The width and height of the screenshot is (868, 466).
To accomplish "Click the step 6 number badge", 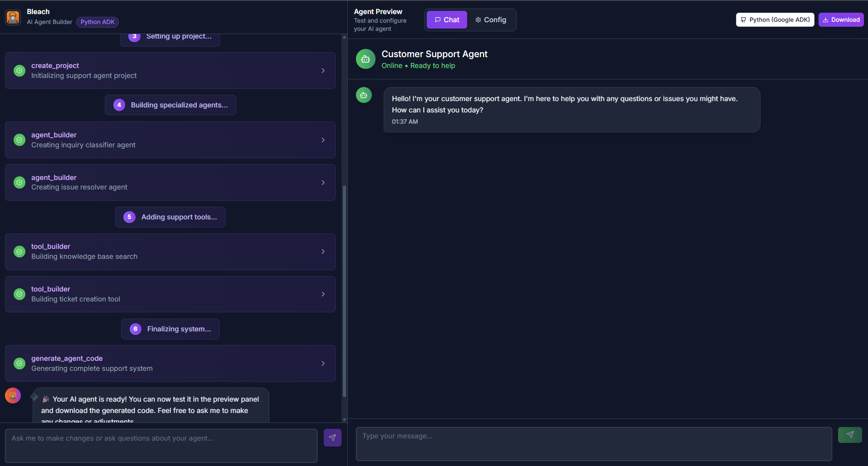I will (x=135, y=329).
